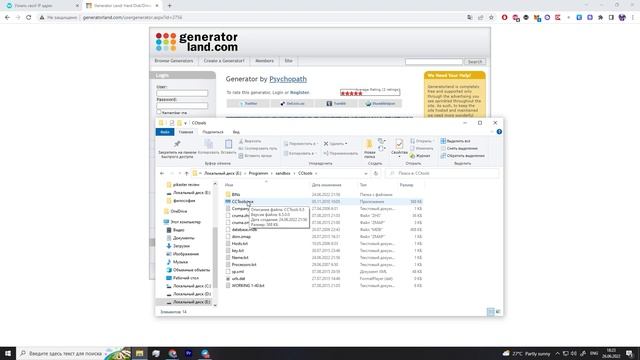The width and height of the screenshot is (640, 360).
Task: Click the User login field
Action: click(x=182, y=93)
